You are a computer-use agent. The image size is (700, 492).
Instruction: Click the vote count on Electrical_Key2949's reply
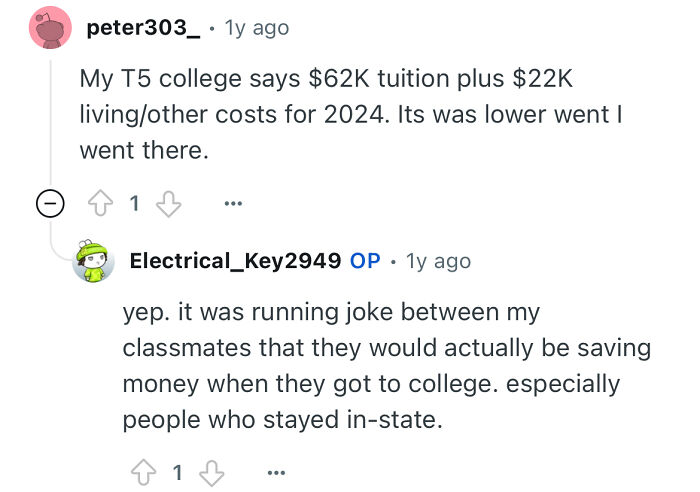tap(177, 471)
